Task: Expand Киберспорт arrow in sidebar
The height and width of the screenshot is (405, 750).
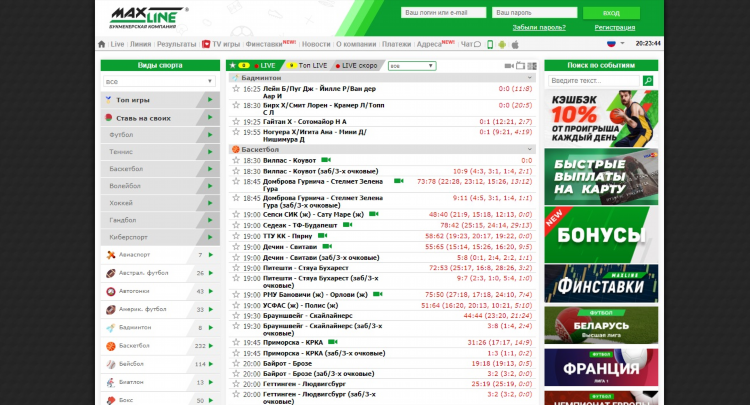Action: click(x=210, y=237)
